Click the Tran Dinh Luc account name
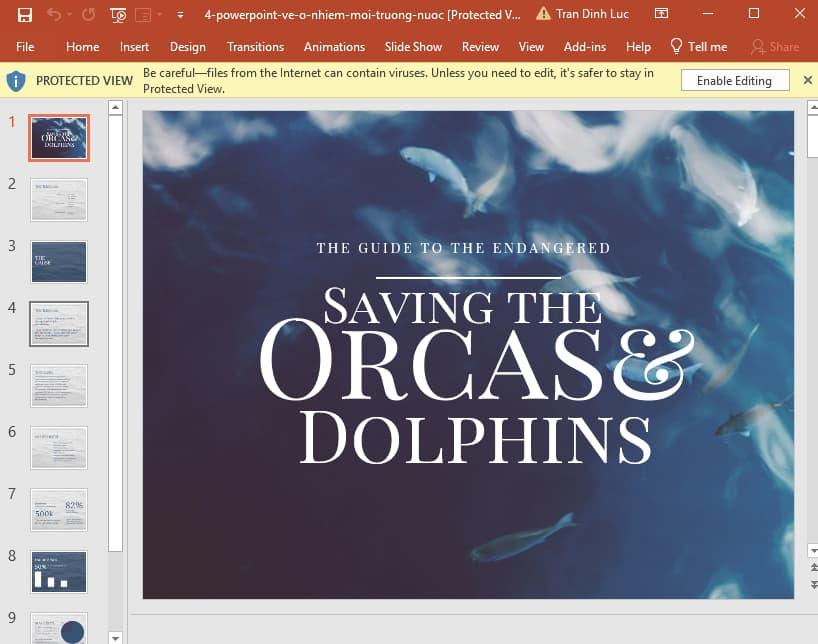 pyautogui.click(x=594, y=14)
